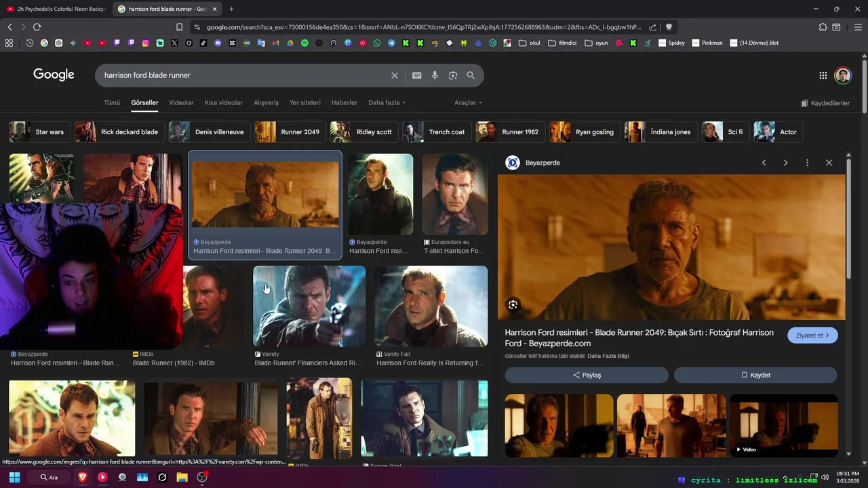Open the Variety Blade Runner image result
Image resolution: width=868 pixels, height=488 pixels.
(309, 306)
